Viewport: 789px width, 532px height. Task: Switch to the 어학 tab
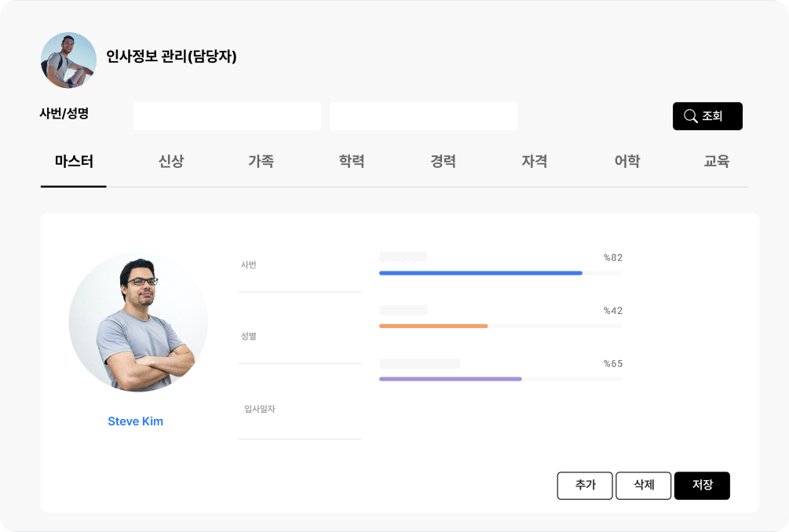coord(626,161)
